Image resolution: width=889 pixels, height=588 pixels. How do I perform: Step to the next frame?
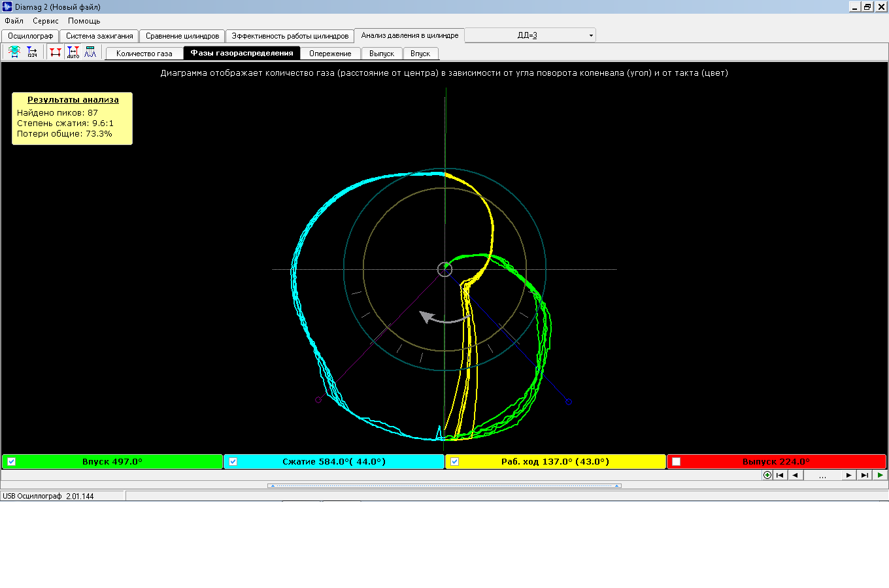848,475
